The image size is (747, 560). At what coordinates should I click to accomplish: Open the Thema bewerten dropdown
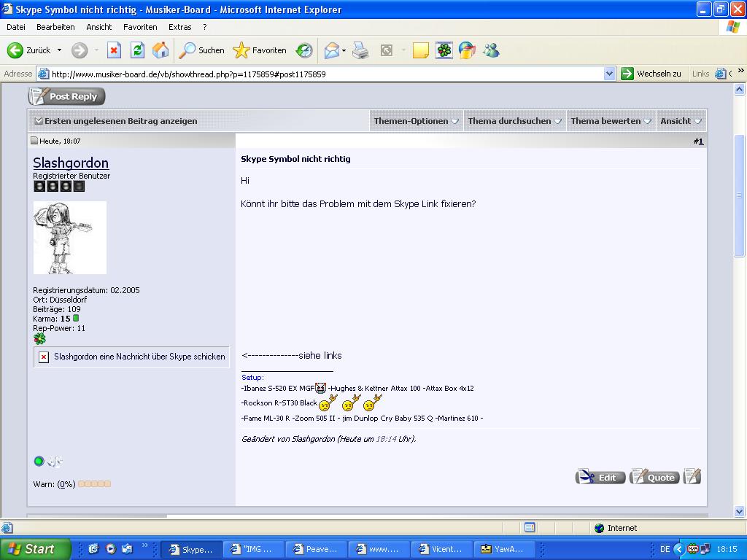tap(611, 121)
